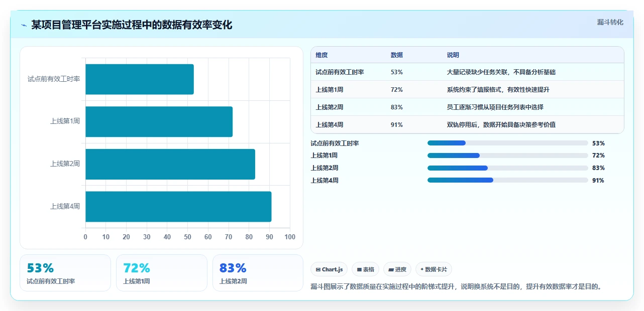Click the chart x-axis tick 100

pyautogui.click(x=290, y=237)
